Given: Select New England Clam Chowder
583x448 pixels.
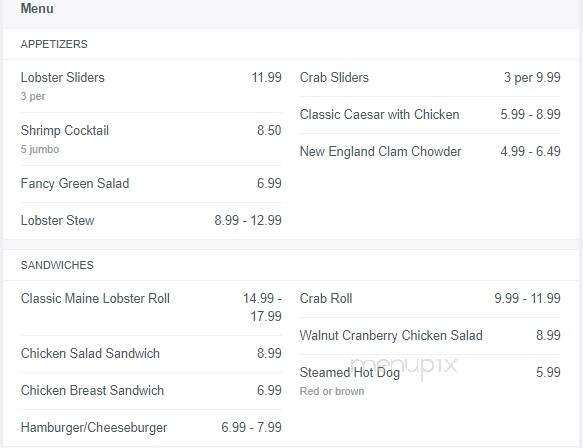Looking at the screenshot, I should (380, 151).
